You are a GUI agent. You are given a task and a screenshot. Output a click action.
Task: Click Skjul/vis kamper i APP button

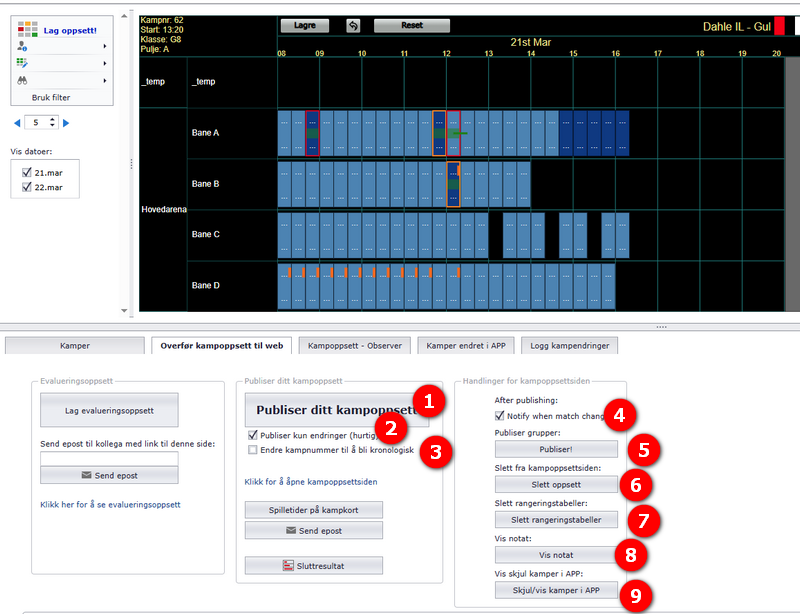pos(556,590)
